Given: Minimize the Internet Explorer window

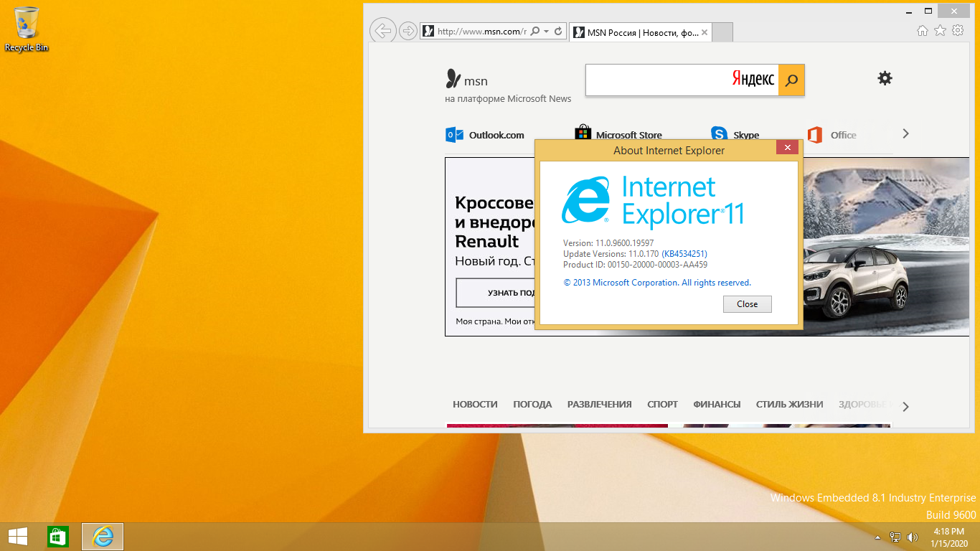Looking at the screenshot, I should 908,11.
